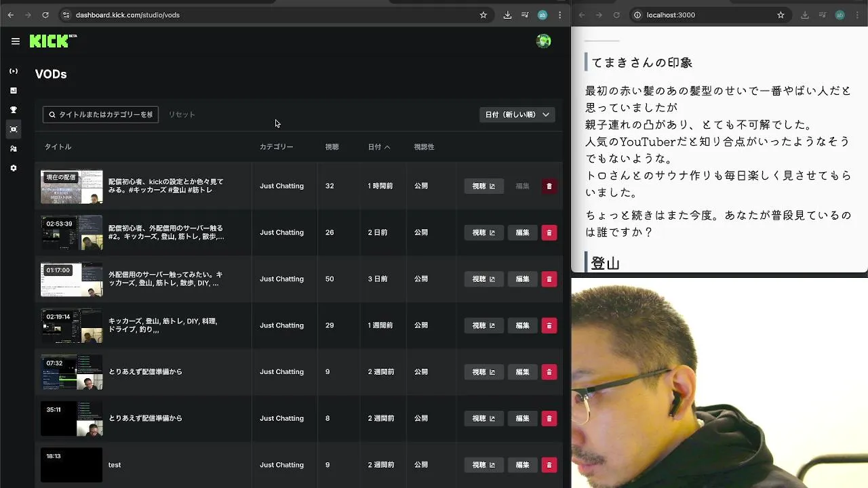Go back in the Kick dashboard browser

pyautogui.click(x=11, y=15)
